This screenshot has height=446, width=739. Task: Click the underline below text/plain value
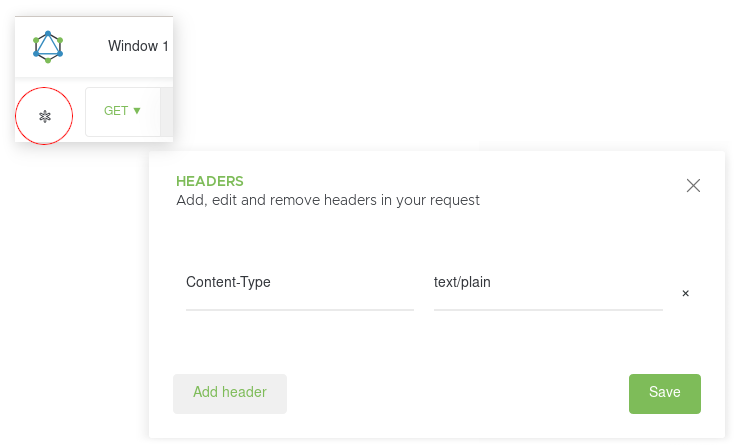pos(548,310)
